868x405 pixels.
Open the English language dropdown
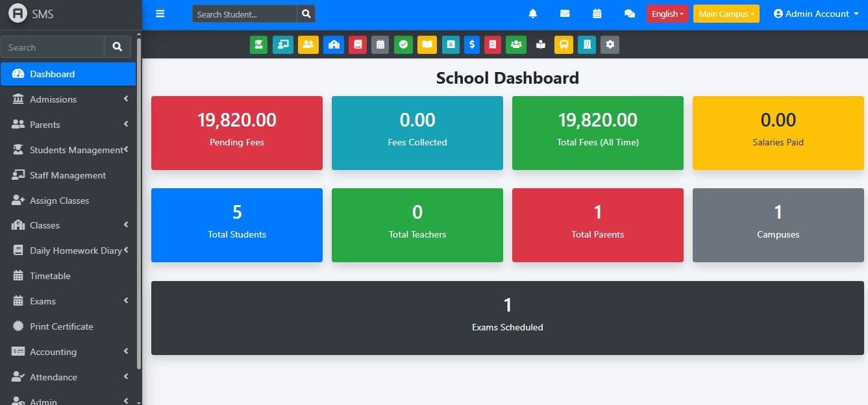click(x=667, y=14)
